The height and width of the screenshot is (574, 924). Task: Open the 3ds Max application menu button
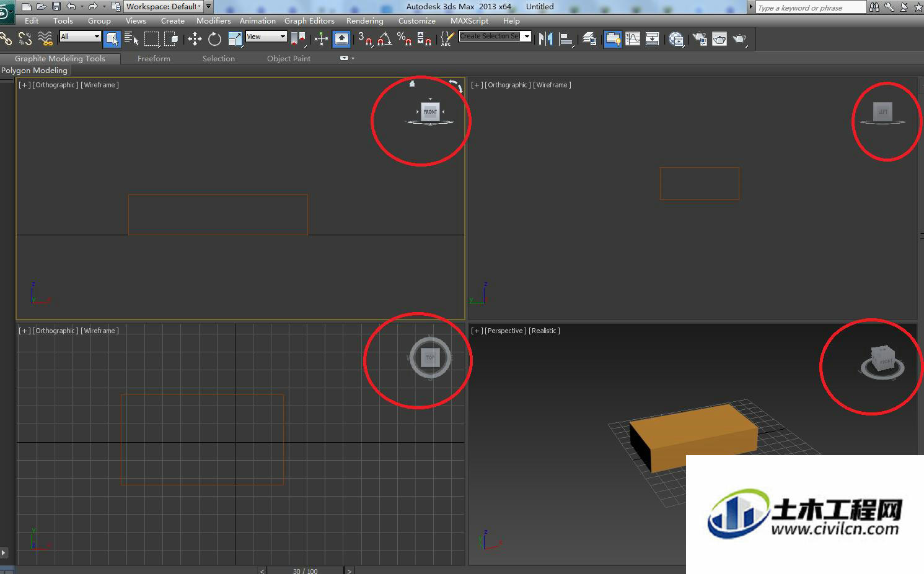tap(6, 12)
